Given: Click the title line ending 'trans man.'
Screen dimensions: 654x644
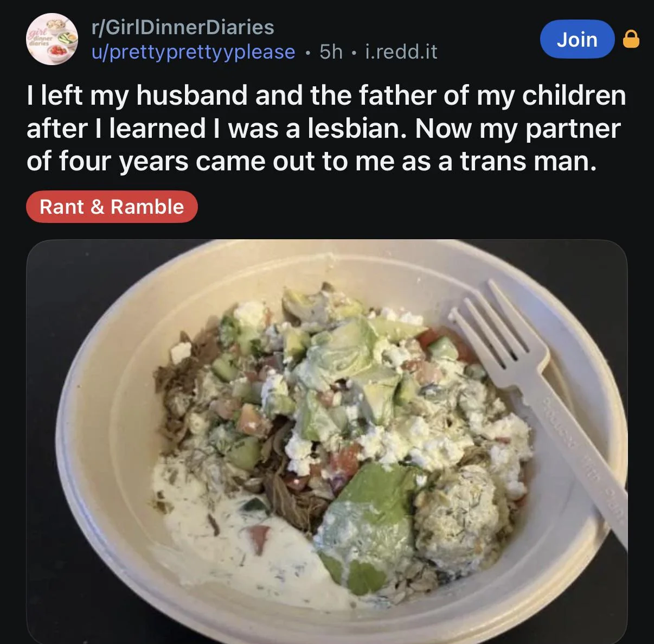Looking at the screenshot, I should pos(312,162).
